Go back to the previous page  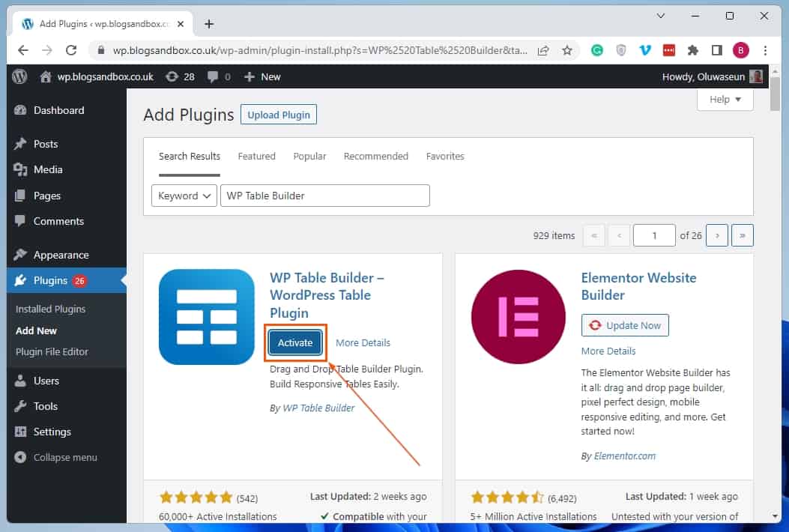pos(23,50)
